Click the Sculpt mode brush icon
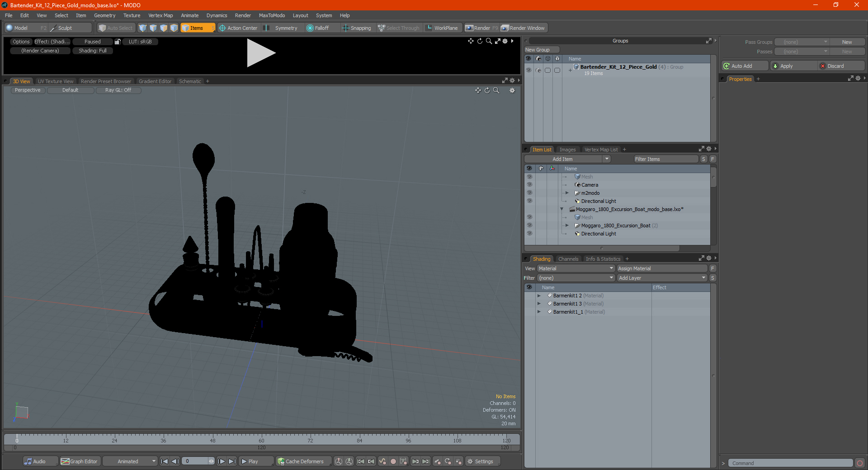Viewport: 868px width, 470px height. coord(53,28)
